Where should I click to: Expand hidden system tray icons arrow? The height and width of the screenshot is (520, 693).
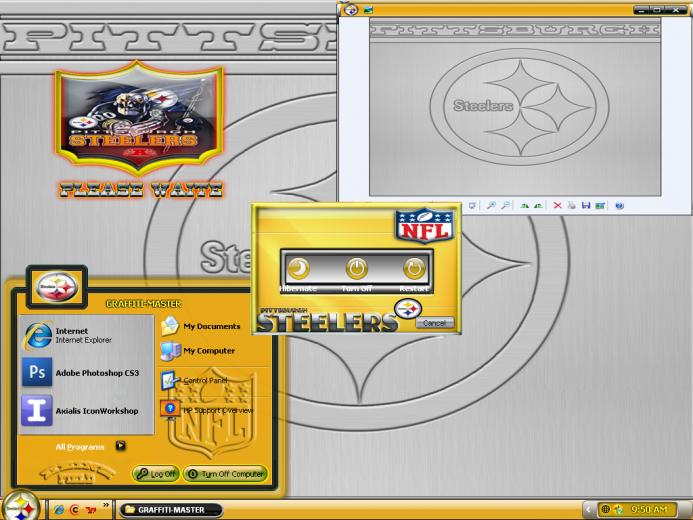588,510
